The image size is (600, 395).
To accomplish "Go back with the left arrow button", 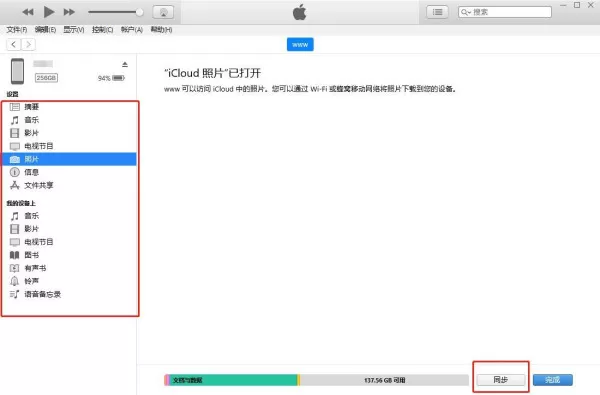I will [14, 44].
